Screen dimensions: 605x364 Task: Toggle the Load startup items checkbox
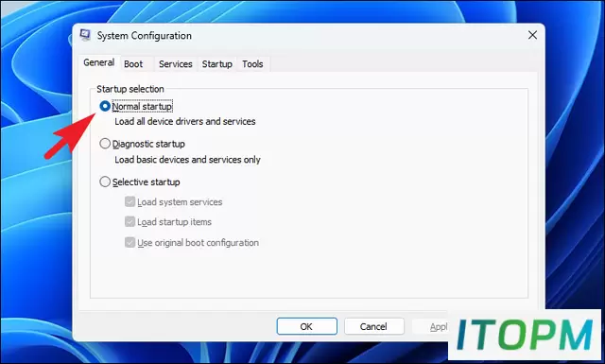[x=130, y=222]
